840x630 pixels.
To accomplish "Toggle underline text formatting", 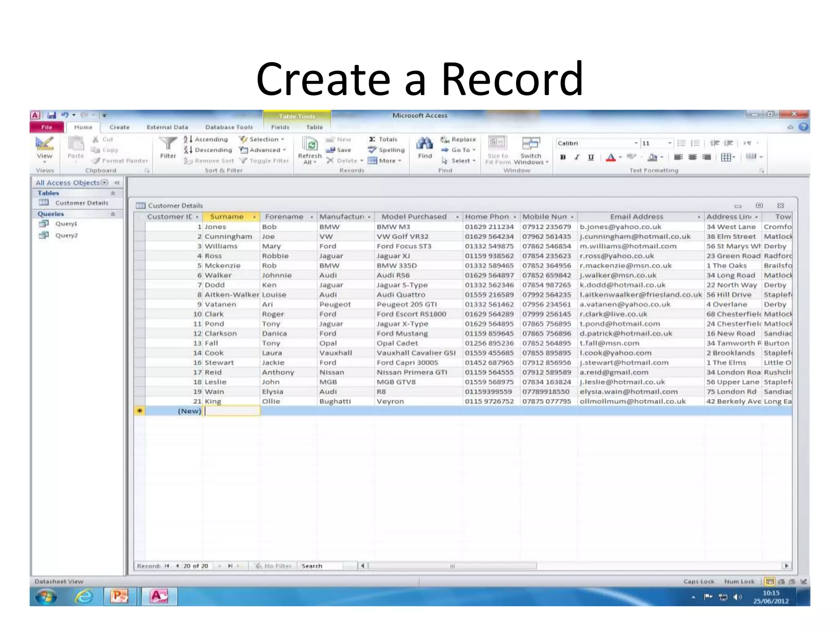I will pyautogui.click(x=591, y=157).
